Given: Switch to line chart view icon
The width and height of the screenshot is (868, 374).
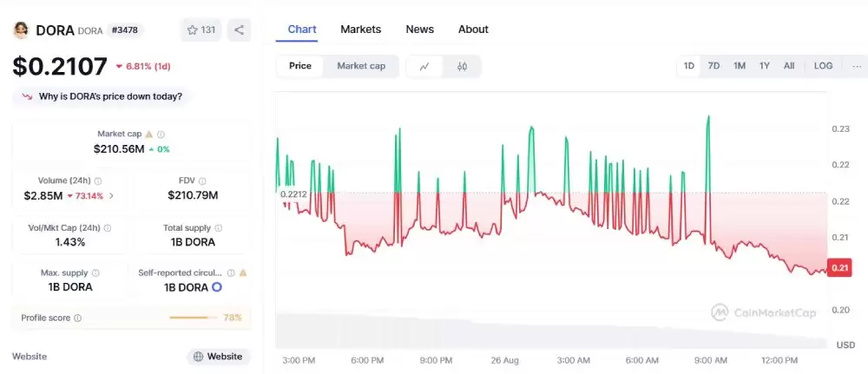Looking at the screenshot, I should coord(424,66).
